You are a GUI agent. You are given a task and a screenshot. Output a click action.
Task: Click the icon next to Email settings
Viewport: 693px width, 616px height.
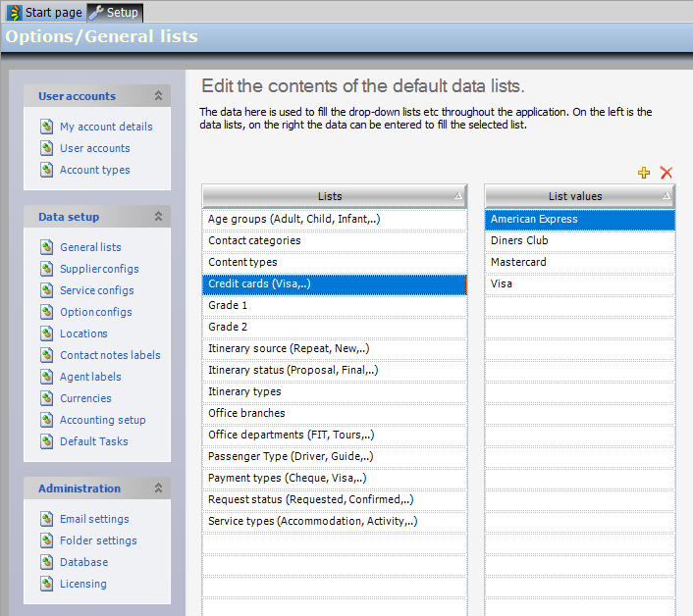pos(46,519)
